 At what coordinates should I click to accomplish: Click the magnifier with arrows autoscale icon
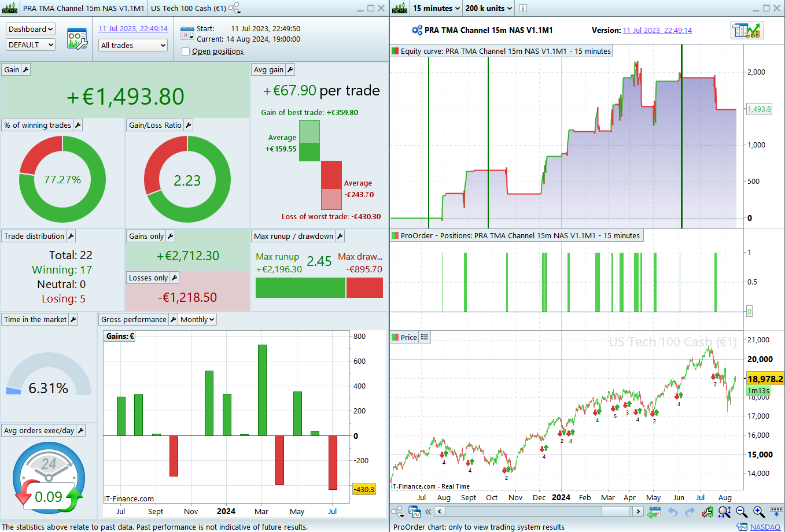pyautogui.click(x=724, y=511)
